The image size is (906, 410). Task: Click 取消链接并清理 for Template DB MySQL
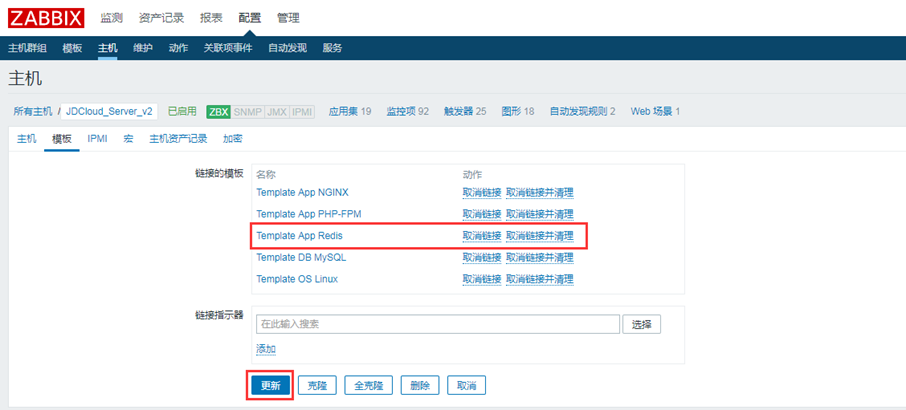point(540,258)
